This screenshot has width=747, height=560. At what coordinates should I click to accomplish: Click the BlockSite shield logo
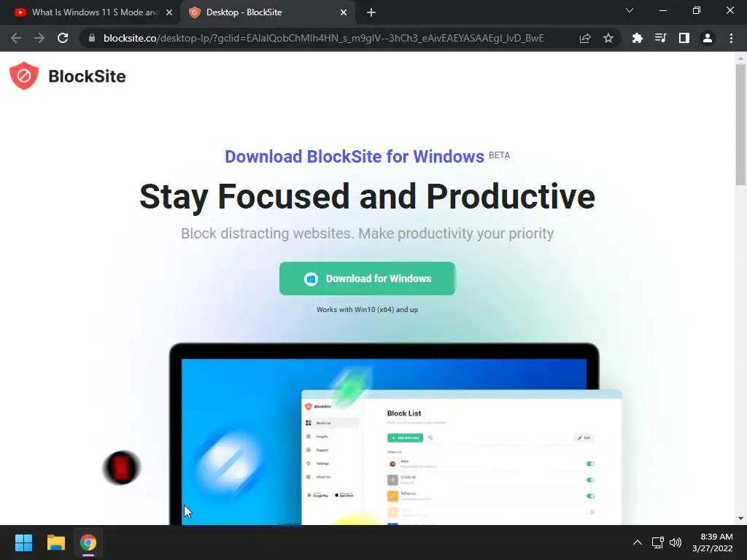click(24, 76)
